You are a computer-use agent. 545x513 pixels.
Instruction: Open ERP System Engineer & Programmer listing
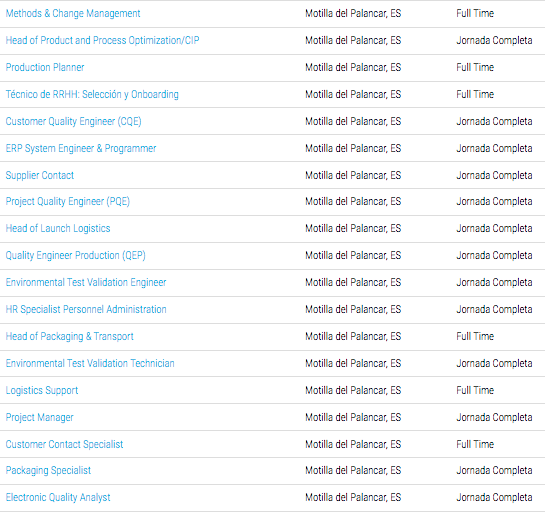click(81, 149)
